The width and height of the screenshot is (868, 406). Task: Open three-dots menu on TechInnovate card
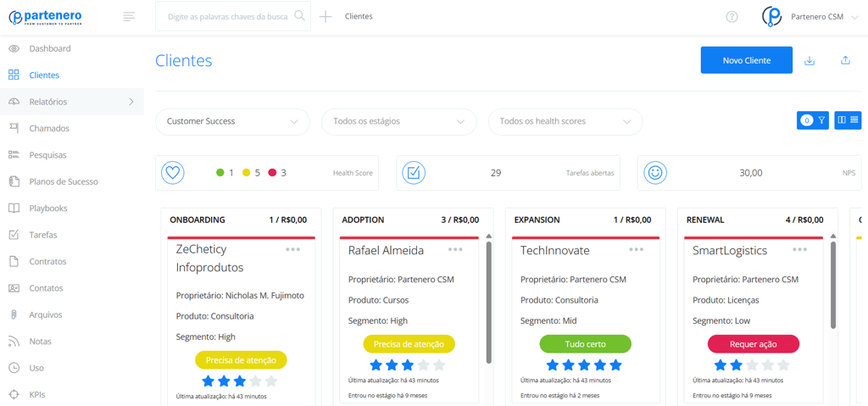tap(637, 249)
